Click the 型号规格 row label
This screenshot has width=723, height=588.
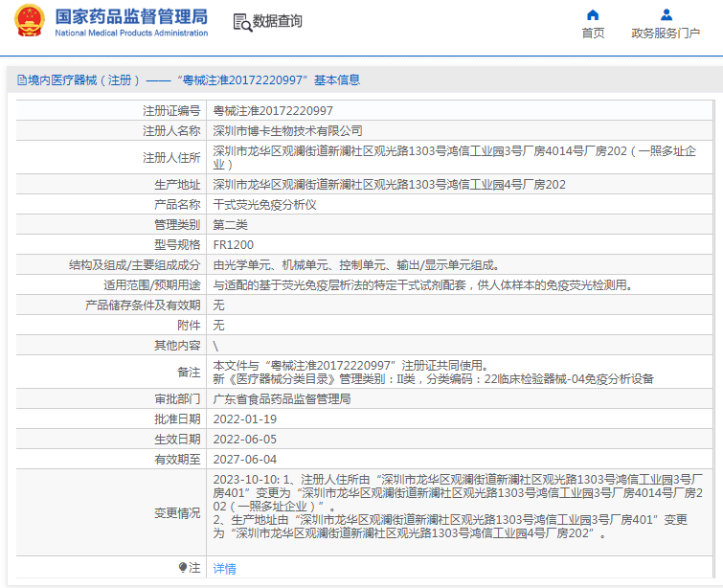(x=177, y=245)
